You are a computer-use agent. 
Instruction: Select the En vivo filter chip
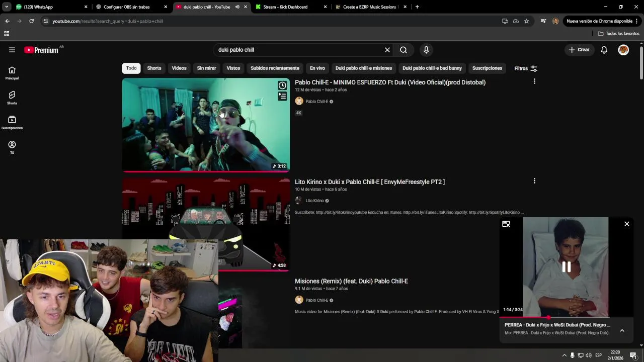[317, 68]
